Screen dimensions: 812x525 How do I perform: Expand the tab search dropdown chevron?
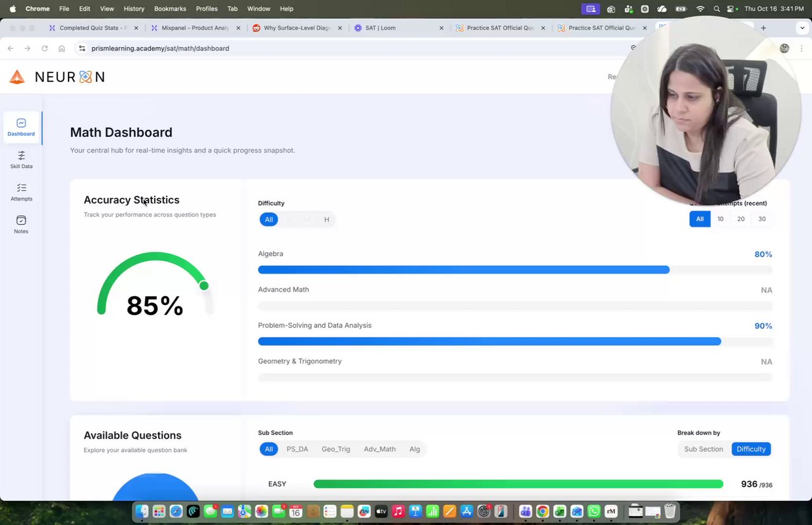click(x=801, y=28)
